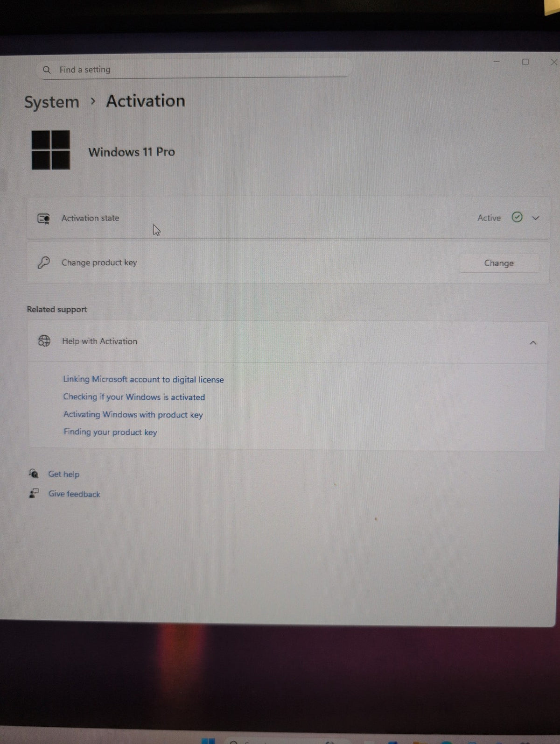Minimize the Settings window
Screen dimensions: 560x744
click(497, 62)
